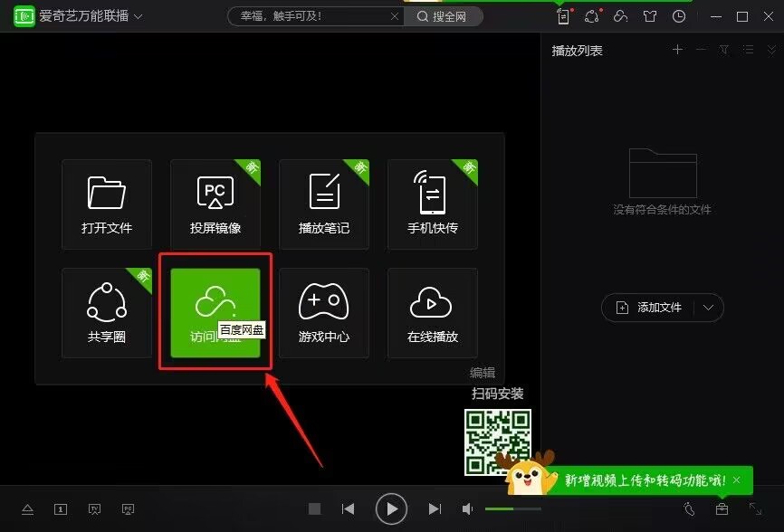Open the phone transfer icon in the title bar
The height and width of the screenshot is (532, 784).
pos(563,15)
